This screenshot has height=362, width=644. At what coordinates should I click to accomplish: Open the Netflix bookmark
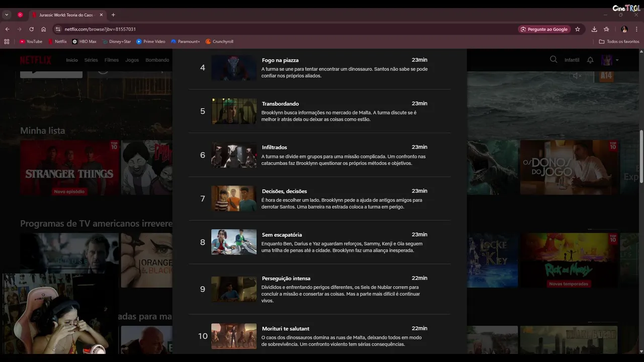click(57, 42)
